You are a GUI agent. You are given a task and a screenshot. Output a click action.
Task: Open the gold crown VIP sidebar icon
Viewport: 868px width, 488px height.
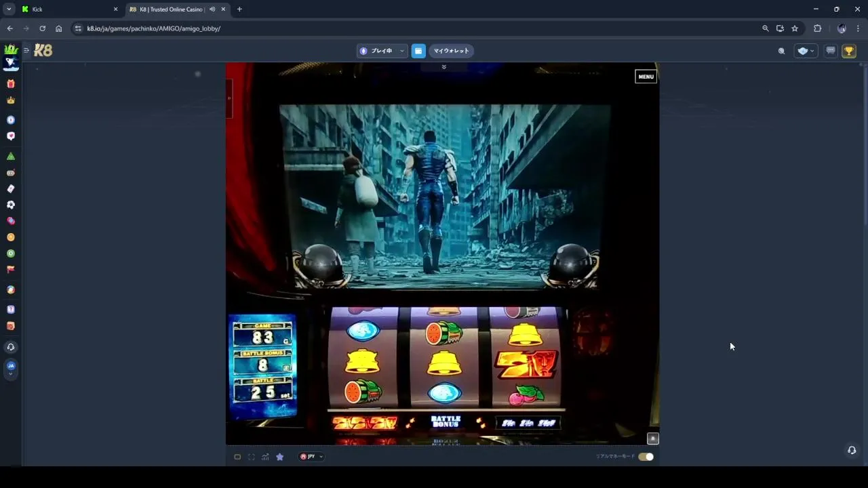pos(10,100)
